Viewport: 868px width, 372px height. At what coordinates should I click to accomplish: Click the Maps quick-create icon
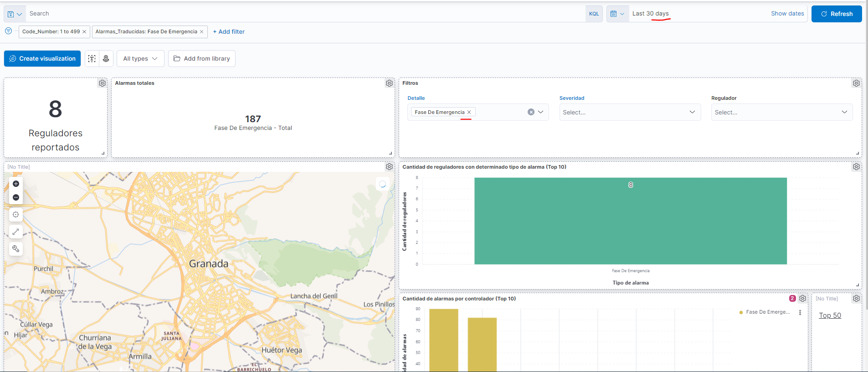tap(106, 58)
